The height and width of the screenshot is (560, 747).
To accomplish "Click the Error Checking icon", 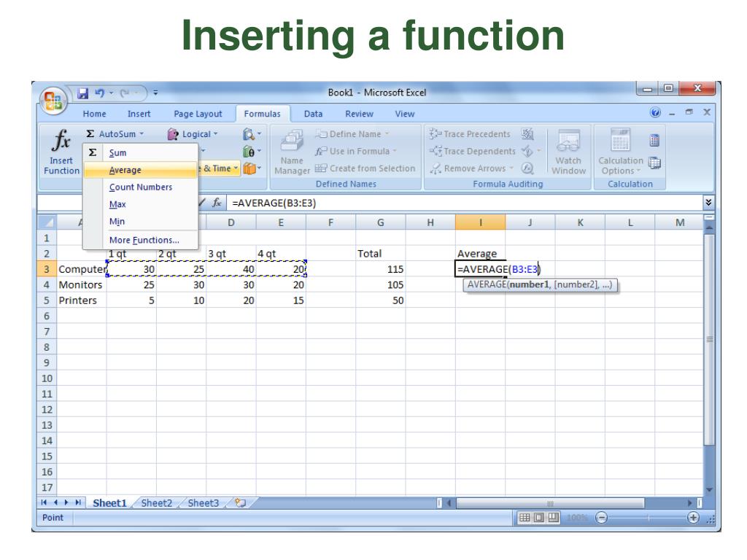I will point(527,152).
